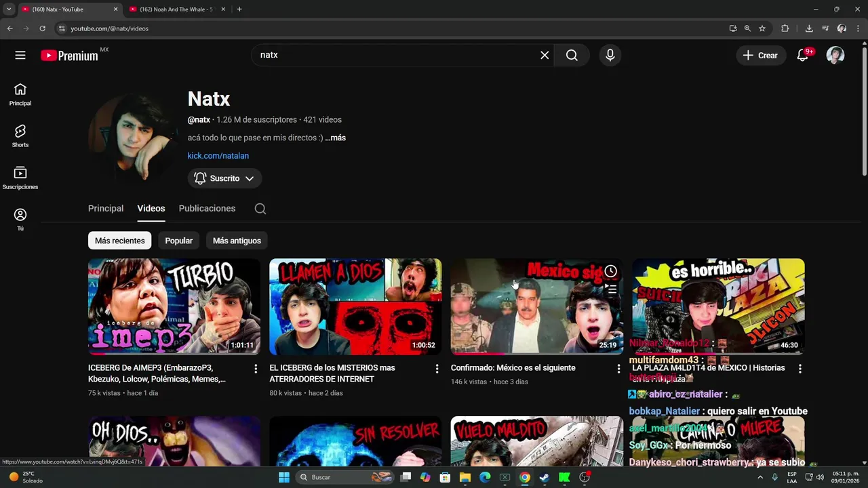The image size is (868, 488).
Task: Clear the search box with the X
Action: coord(545,56)
